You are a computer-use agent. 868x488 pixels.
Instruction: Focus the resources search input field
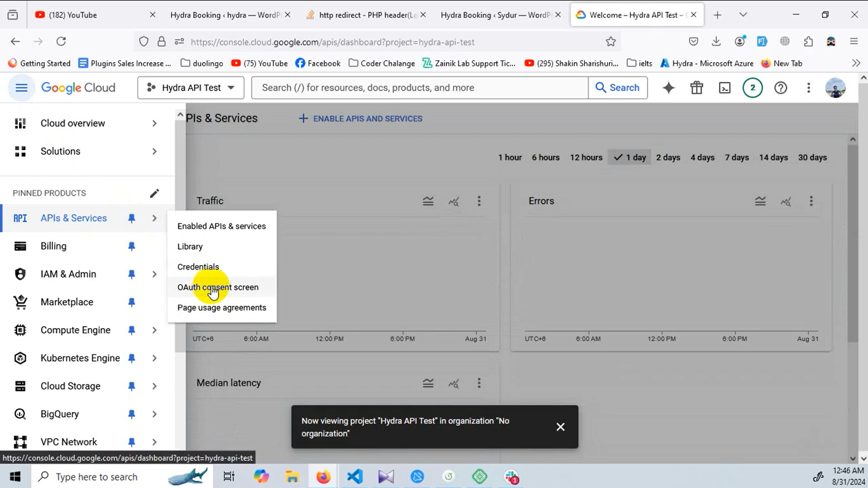pyautogui.click(x=420, y=88)
